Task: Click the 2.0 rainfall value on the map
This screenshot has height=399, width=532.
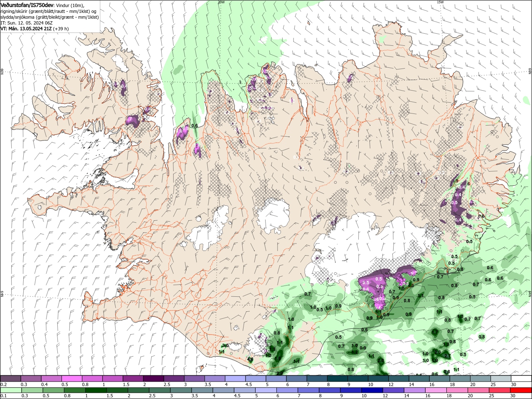Action: pos(381,361)
